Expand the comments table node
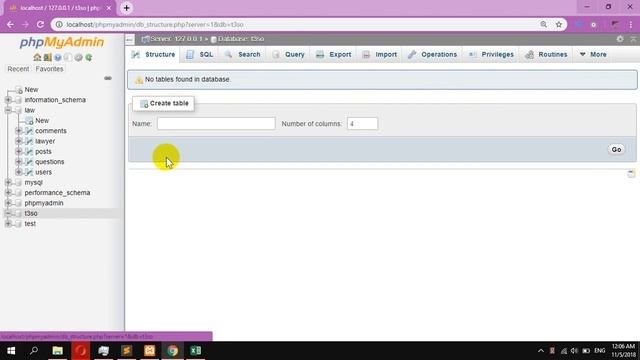Screen dimensions: 640x360 click(18, 131)
